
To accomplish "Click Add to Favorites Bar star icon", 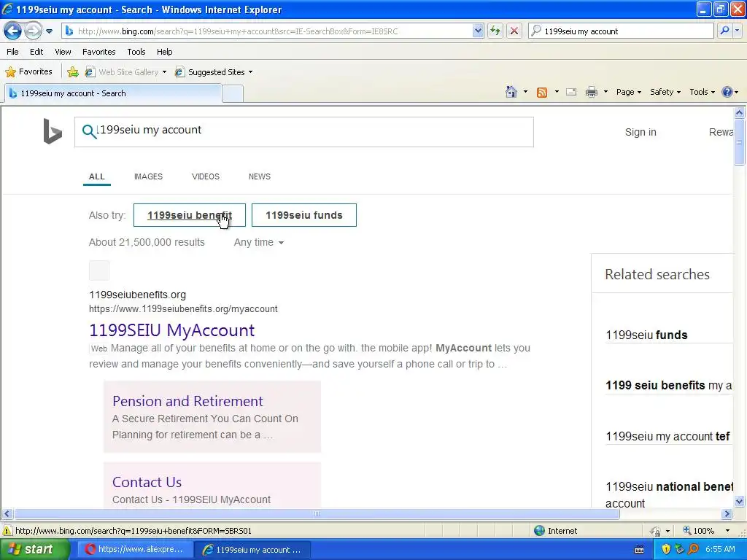I will point(73,72).
